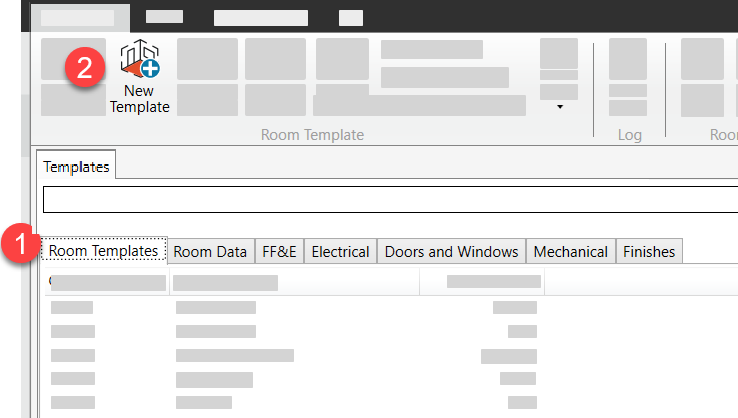Open the Doors and Windows tab
The image size is (738, 418).
click(451, 251)
